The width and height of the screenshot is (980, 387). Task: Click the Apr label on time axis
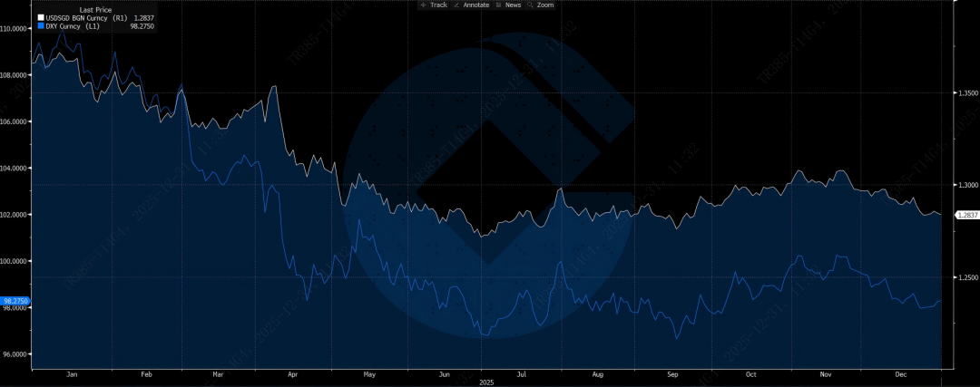click(291, 373)
